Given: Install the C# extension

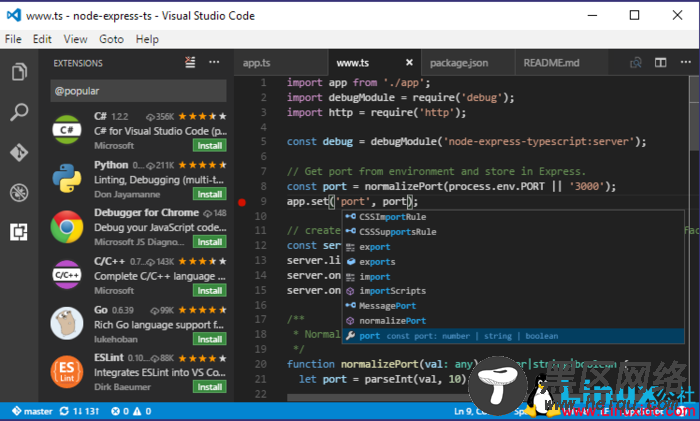Looking at the screenshot, I should click(x=210, y=146).
